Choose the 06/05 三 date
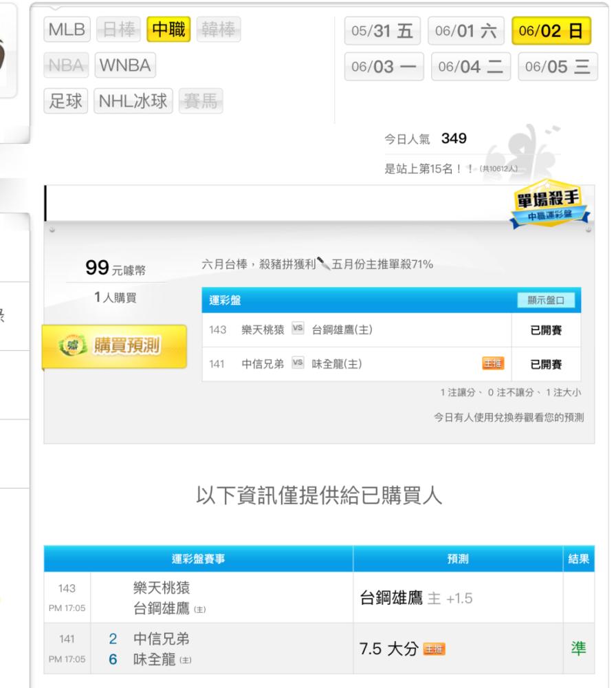 (558, 67)
